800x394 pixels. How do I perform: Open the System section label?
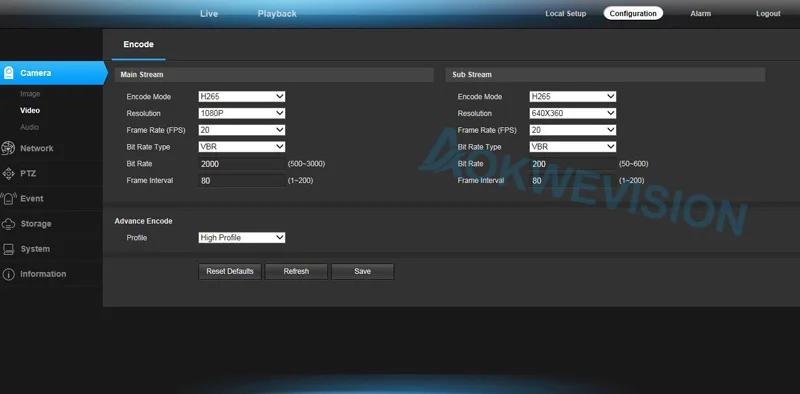[35, 249]
